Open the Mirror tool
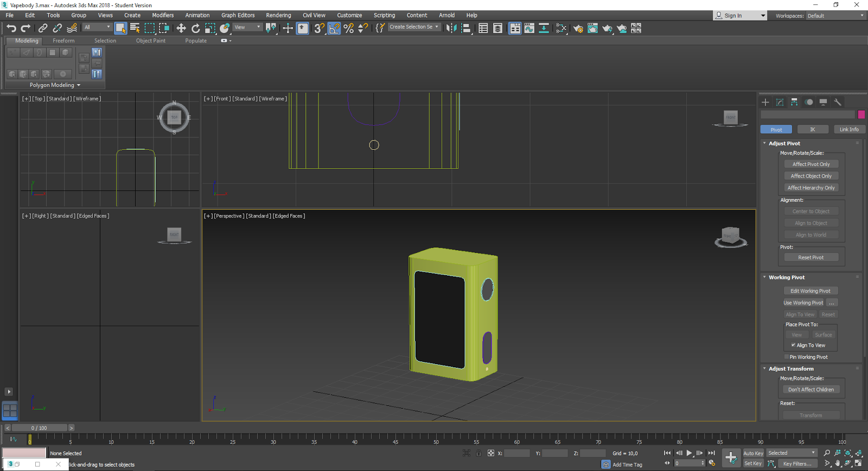 pos(451,28)
